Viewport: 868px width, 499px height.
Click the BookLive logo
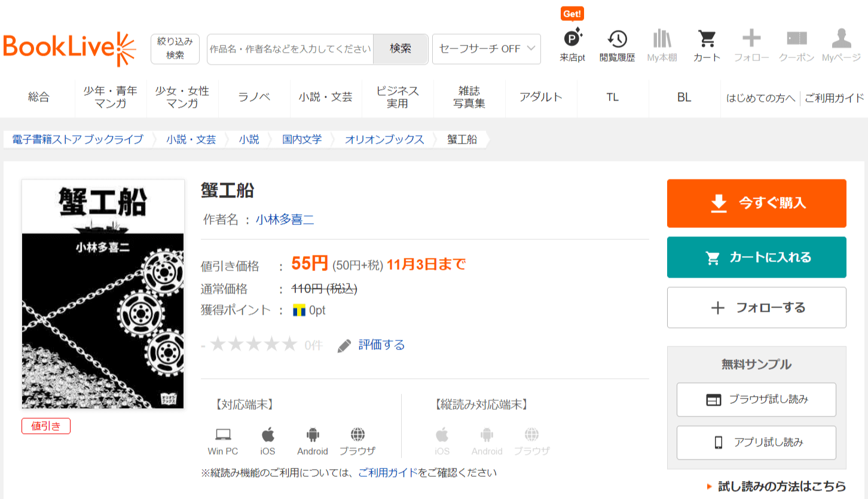coord(69,48)
